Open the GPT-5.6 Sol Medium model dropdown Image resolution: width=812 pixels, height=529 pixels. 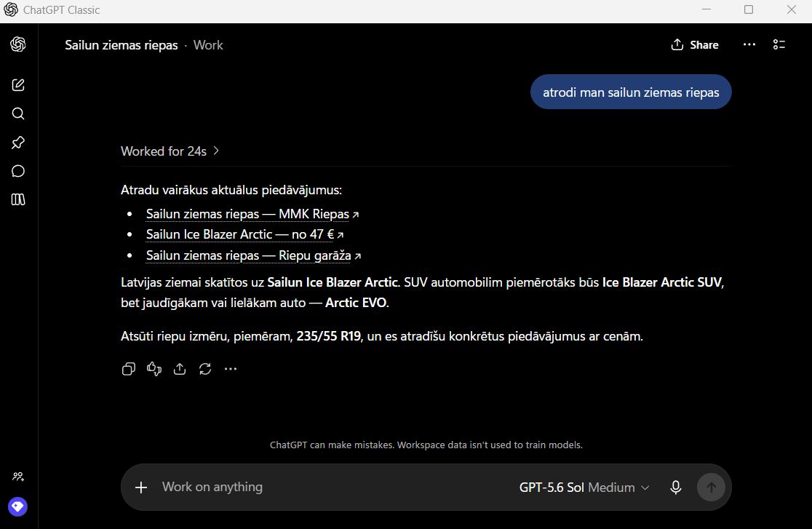[584, 488]
